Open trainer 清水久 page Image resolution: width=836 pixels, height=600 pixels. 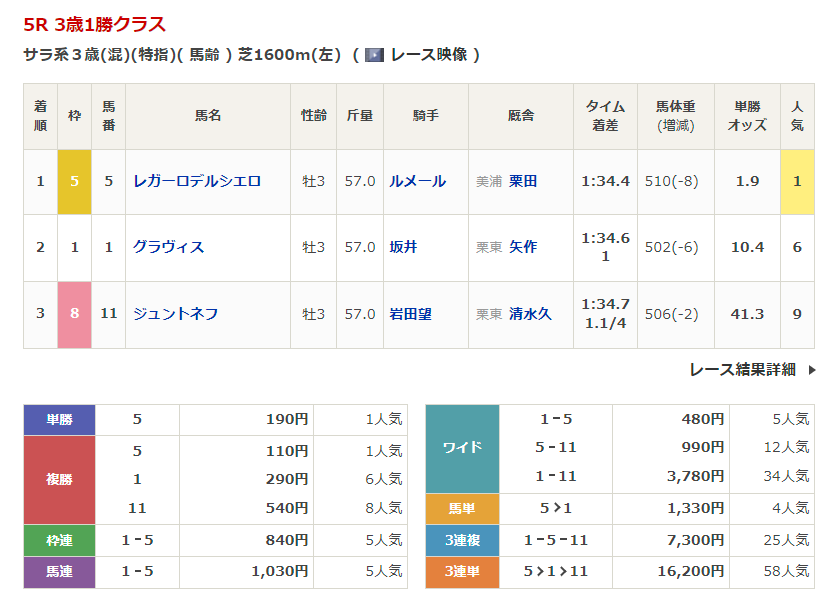click(530, 314)
